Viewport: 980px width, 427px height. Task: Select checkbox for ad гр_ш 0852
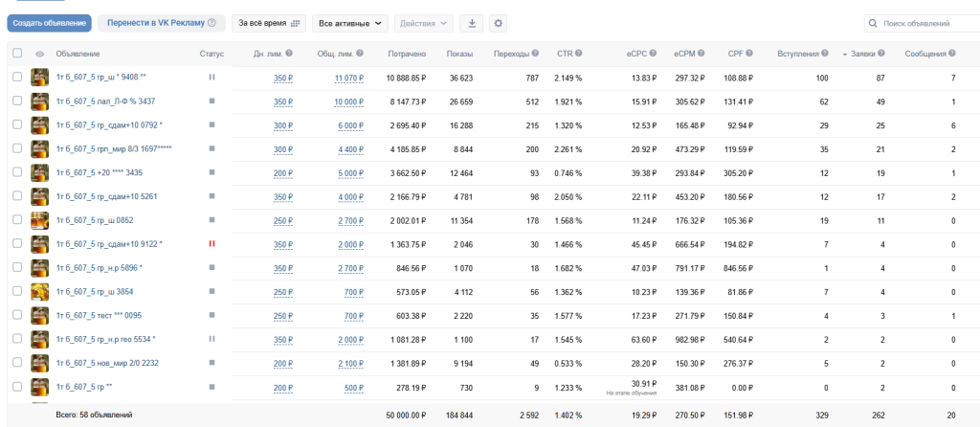point(17,220)
